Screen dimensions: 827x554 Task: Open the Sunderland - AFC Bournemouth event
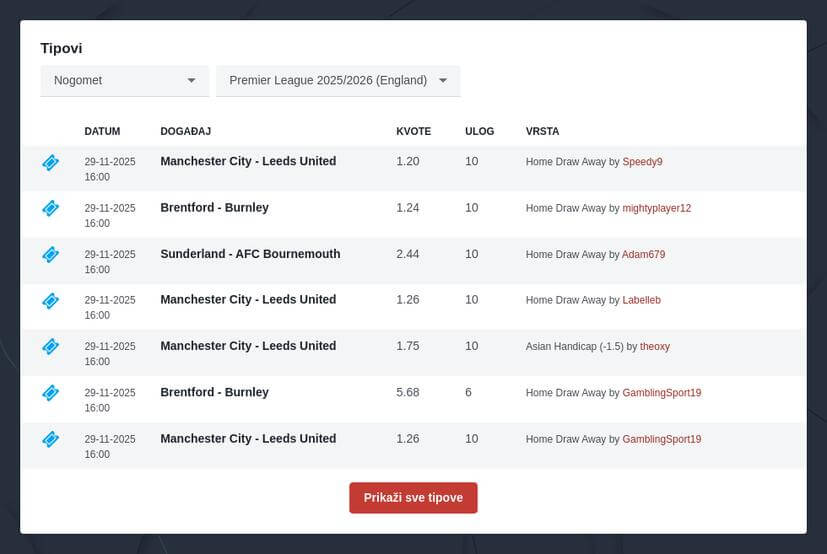[x=250, y=254]
